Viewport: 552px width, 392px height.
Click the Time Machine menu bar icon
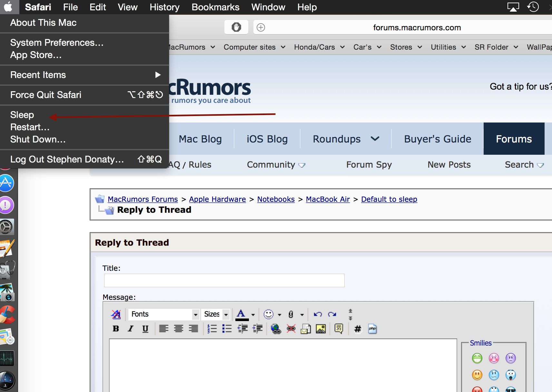point(533,7)
